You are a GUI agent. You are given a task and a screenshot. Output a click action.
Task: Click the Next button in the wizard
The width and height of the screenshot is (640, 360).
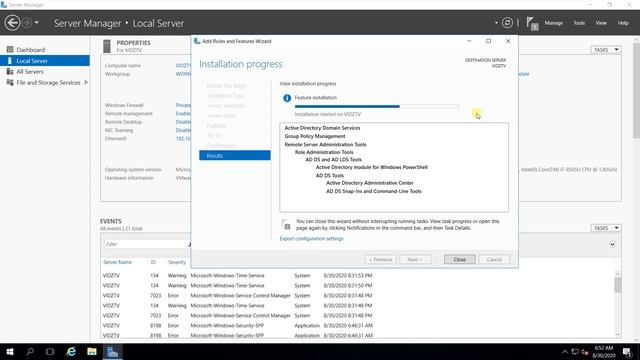(x=415, y=259)
